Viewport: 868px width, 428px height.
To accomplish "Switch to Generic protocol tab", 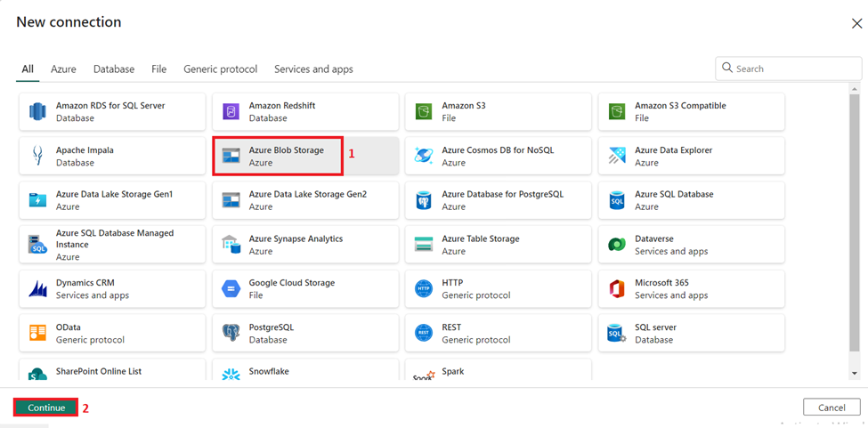I will click(220, 69).
